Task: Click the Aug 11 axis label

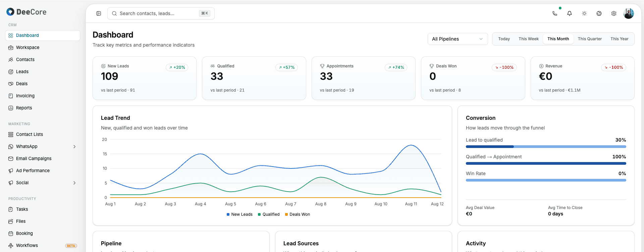Action: 411,204
